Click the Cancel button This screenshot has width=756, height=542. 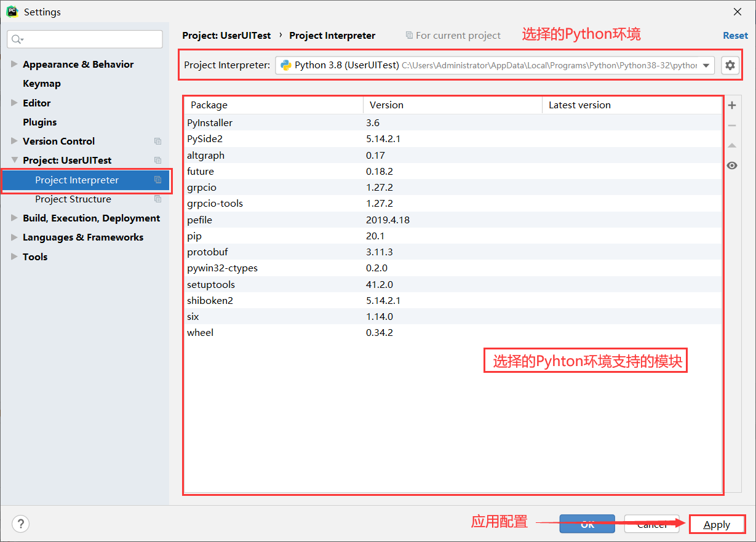(651, 524)
